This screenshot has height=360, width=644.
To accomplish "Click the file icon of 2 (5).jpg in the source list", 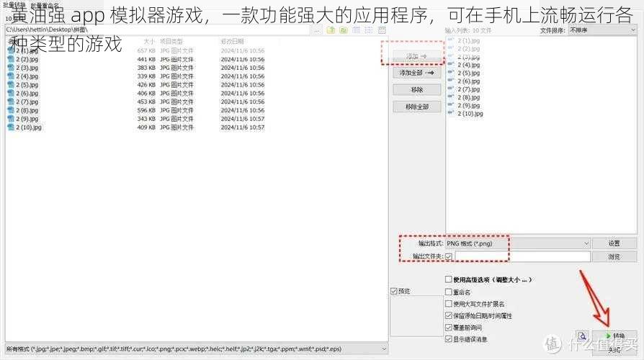I will click(x=11, y=84).
